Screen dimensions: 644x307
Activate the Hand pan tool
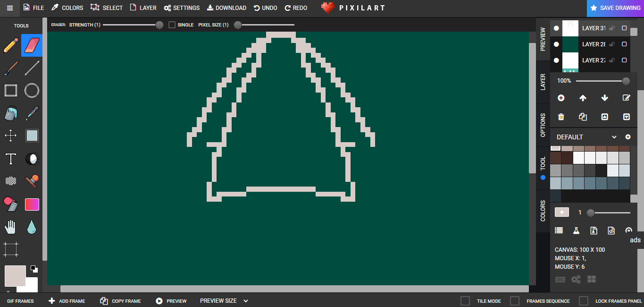click(x=11, y=227)
